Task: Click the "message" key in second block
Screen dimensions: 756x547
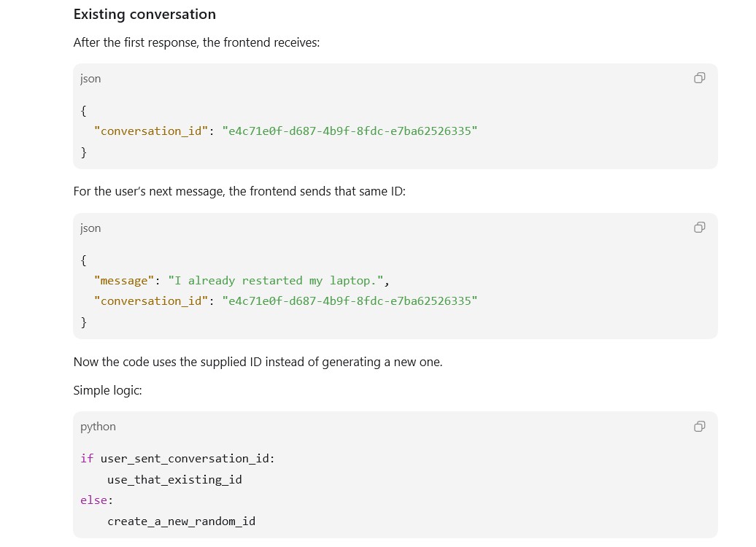Action: [124, 281]
